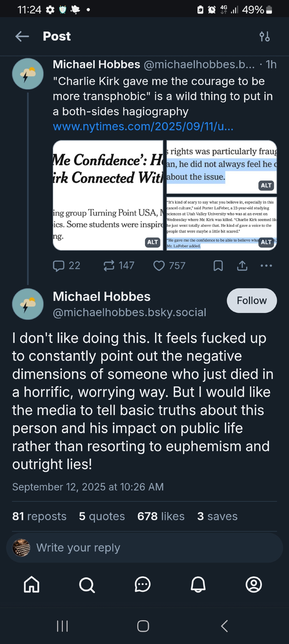
Task: Tap the Write your reply field
Action: [x=145, y=548]
